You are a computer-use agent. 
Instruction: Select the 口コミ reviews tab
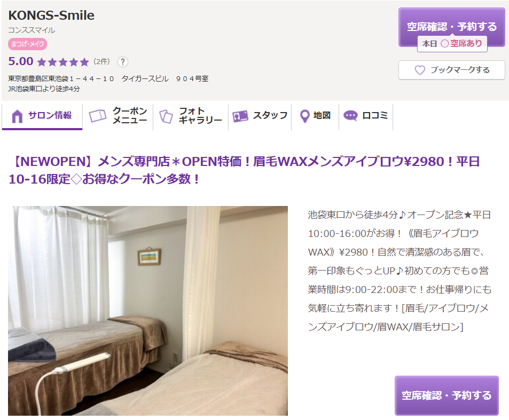(366, 116)
